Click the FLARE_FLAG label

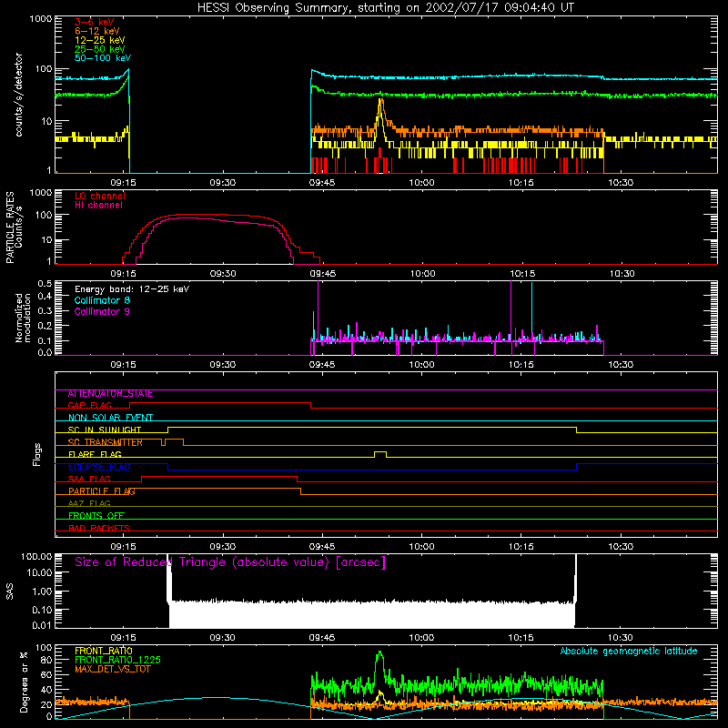[x=95, y=454]
